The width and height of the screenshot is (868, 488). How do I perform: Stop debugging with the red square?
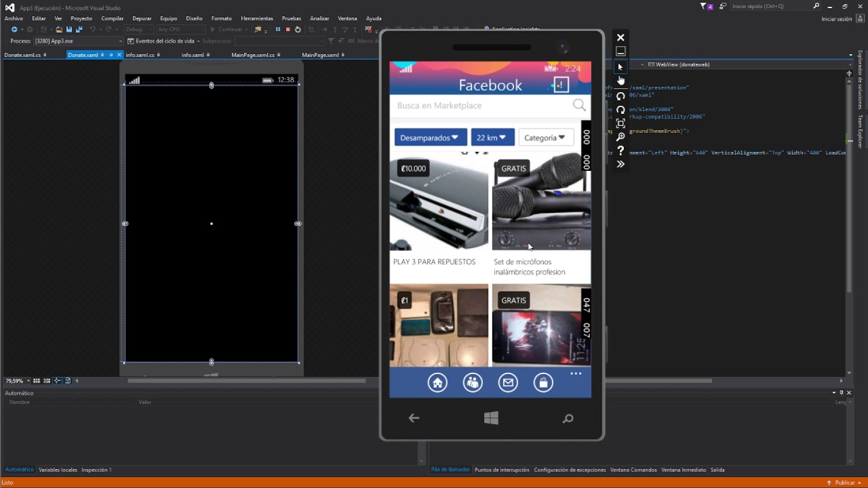(288, 29)
